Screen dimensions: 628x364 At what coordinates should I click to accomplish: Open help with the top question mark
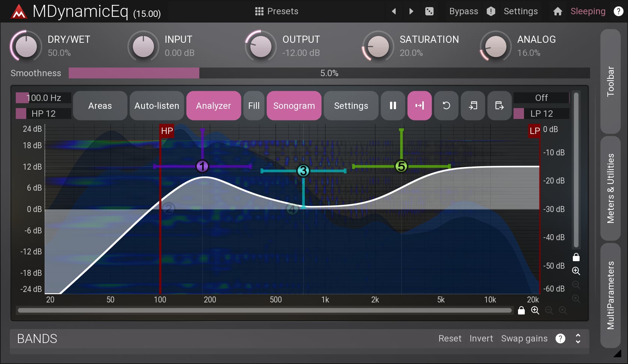pyautogui.click(x=618, y=11)
